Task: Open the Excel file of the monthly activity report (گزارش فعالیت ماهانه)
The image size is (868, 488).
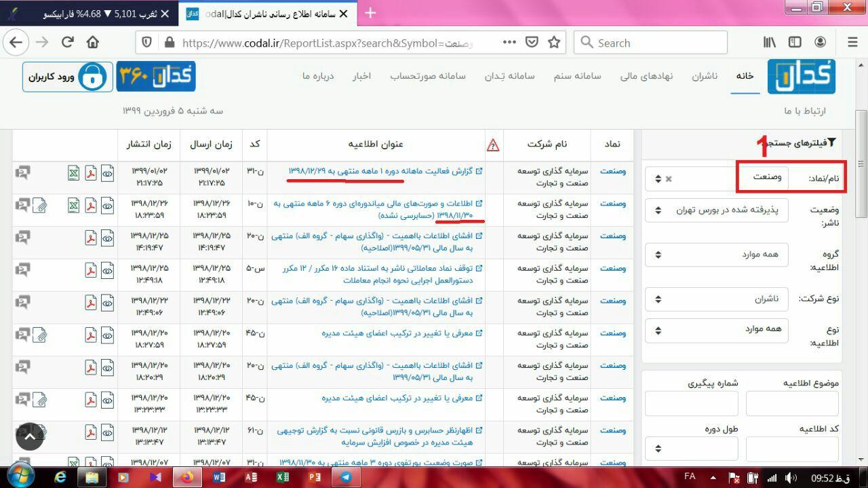Action: coord(73,173)
